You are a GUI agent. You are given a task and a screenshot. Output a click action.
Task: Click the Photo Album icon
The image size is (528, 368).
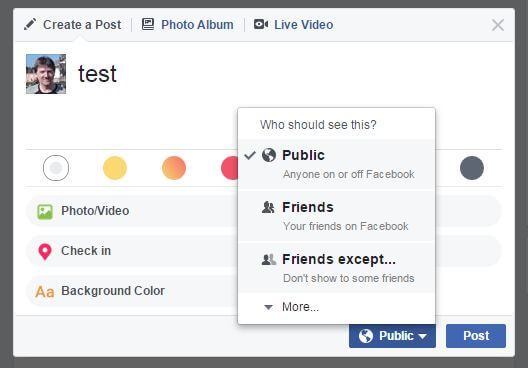pyautogui.click(x=148, y=24)
